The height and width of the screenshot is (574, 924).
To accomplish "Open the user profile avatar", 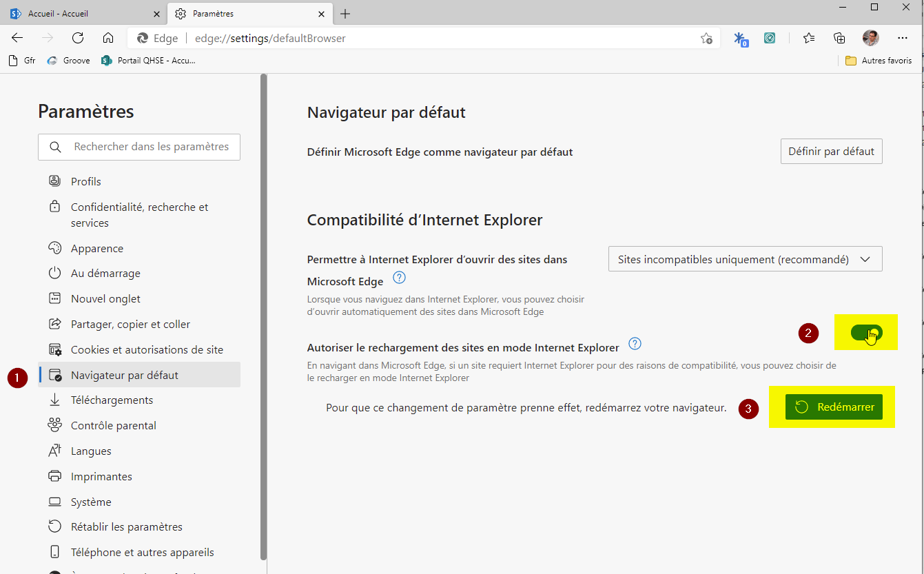I will [x=871, y=38].
